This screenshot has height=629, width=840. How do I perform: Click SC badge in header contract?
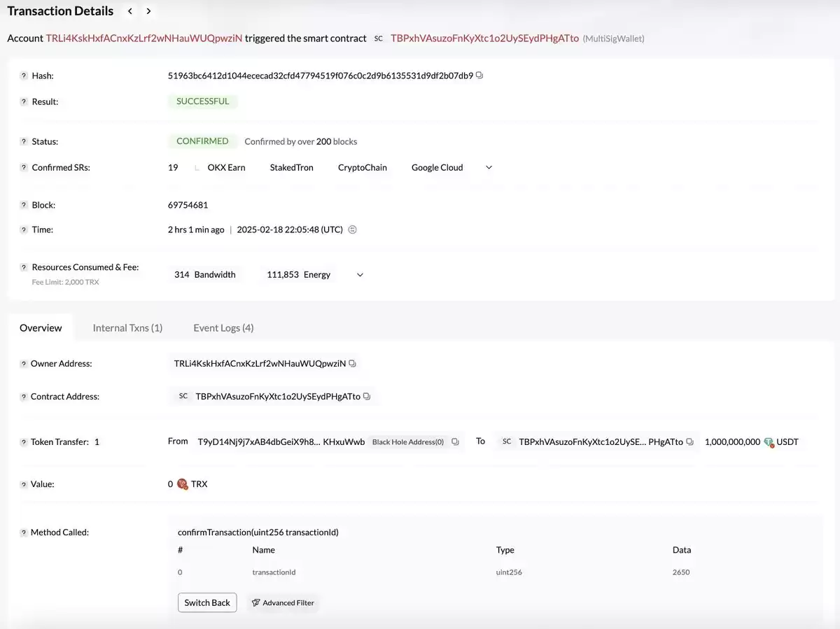[379, 38]
